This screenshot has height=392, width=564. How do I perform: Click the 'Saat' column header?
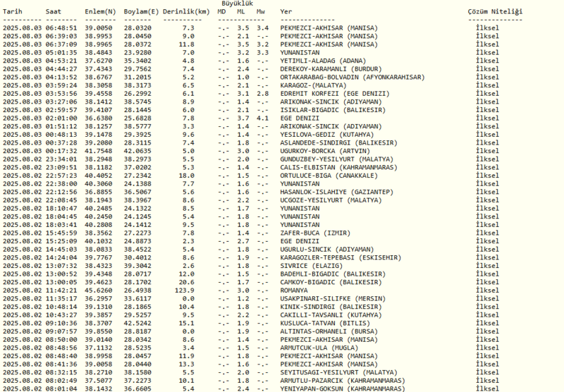54,11
